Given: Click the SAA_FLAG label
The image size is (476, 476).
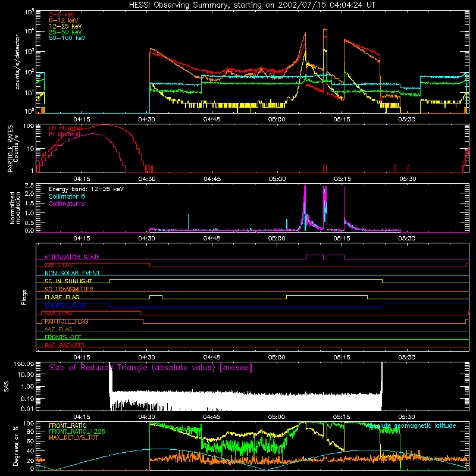Looking at the screenshot, I should (58, 314).
